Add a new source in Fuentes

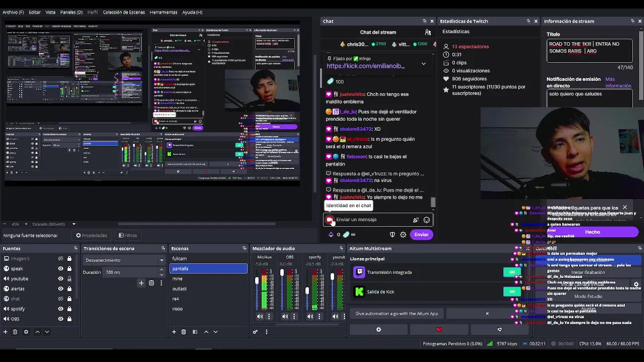tap(5, 332)
